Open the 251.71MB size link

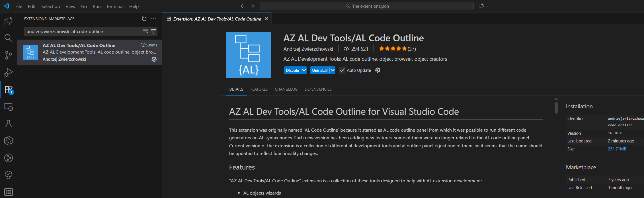tap(617, 149)
